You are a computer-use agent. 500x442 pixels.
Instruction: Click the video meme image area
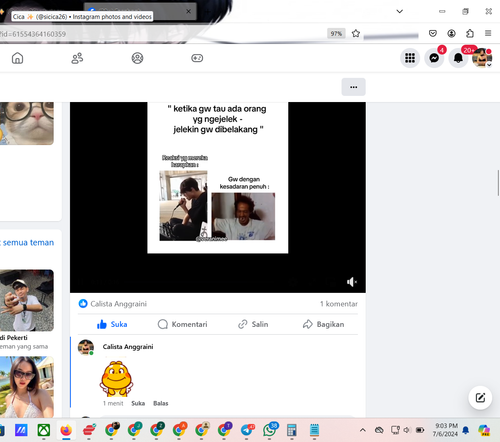pyautogui.click(x=218, y=178)
